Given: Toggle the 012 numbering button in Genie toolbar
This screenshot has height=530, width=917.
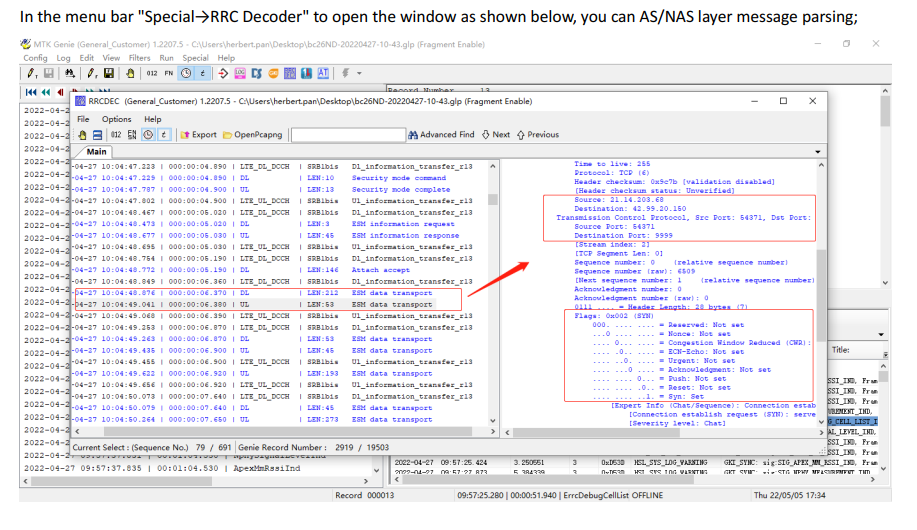Looking at the screenshot, I should pos(152,73).
